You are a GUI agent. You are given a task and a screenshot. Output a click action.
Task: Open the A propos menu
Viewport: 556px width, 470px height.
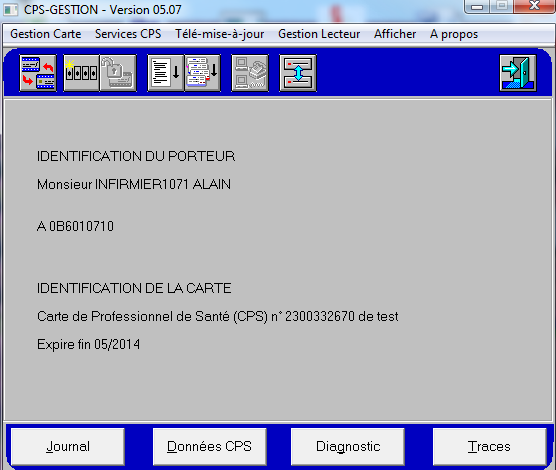coord(454,34)
